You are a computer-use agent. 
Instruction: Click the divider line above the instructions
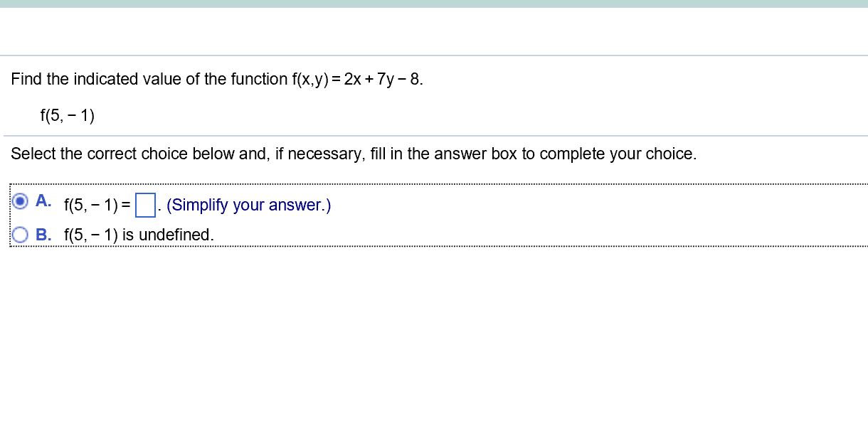click(434, 136)
